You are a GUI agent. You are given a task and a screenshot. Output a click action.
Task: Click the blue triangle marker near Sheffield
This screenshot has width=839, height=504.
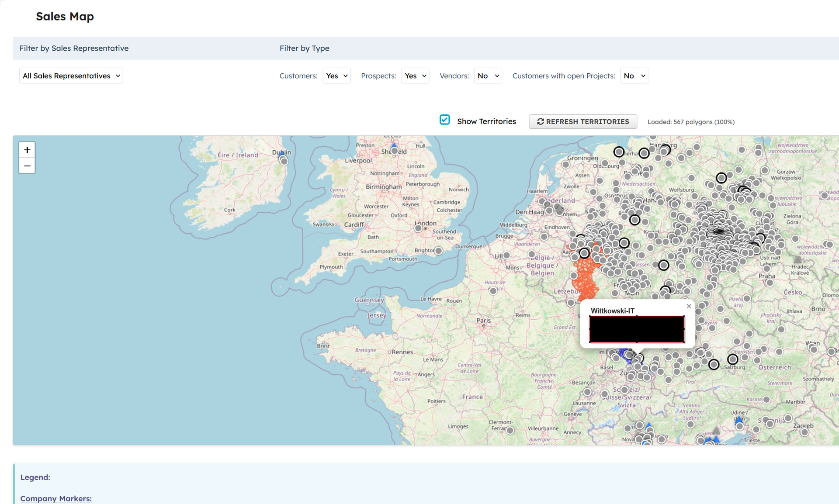click(x=394, y=146)
